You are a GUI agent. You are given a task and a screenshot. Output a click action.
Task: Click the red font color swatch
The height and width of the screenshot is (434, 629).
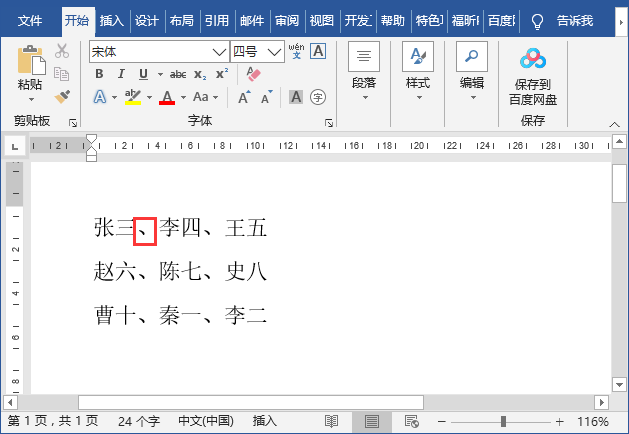click(166, 97)
